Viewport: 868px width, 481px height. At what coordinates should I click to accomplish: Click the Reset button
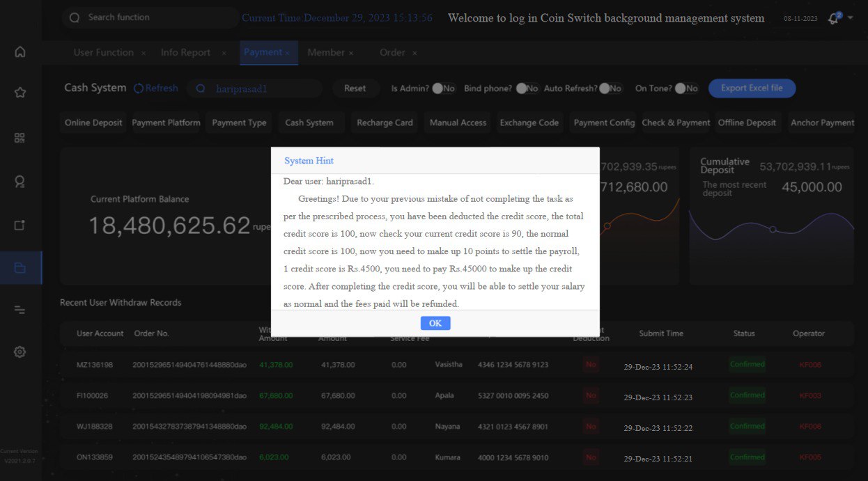coord(355,88)
